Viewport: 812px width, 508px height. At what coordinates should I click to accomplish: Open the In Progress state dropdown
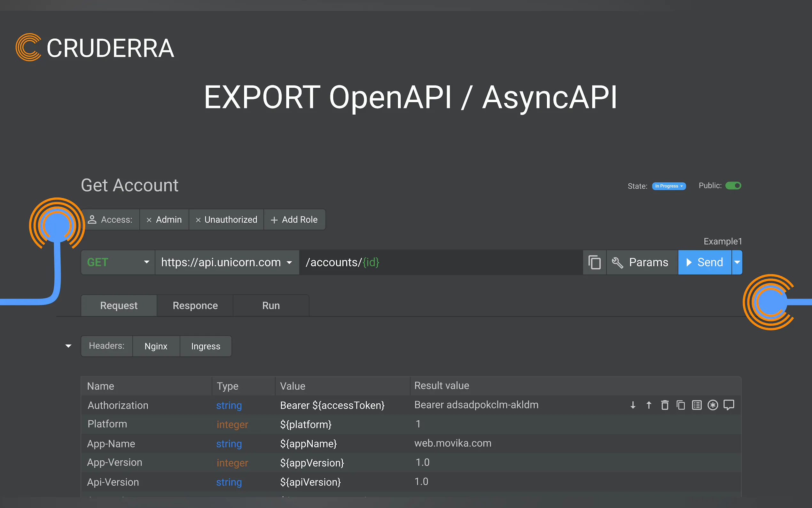pyautogui.click(x=669, y=186)
